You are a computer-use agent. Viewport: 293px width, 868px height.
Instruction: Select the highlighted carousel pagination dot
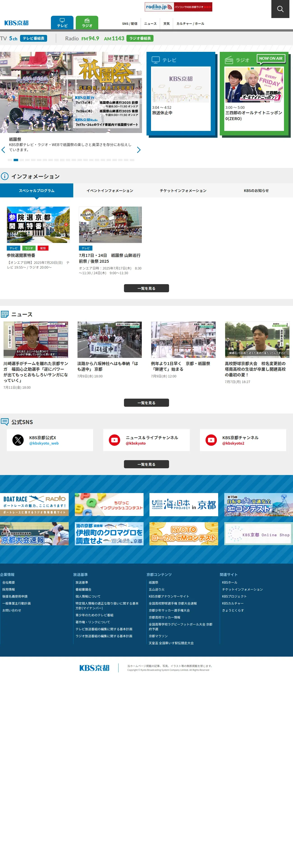[x=16, y=160]
